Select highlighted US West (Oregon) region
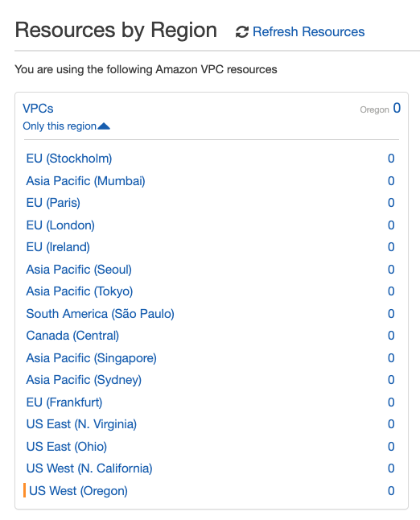Image resolution: width=420 pixels, height=520 pixels. pos(78,491)
